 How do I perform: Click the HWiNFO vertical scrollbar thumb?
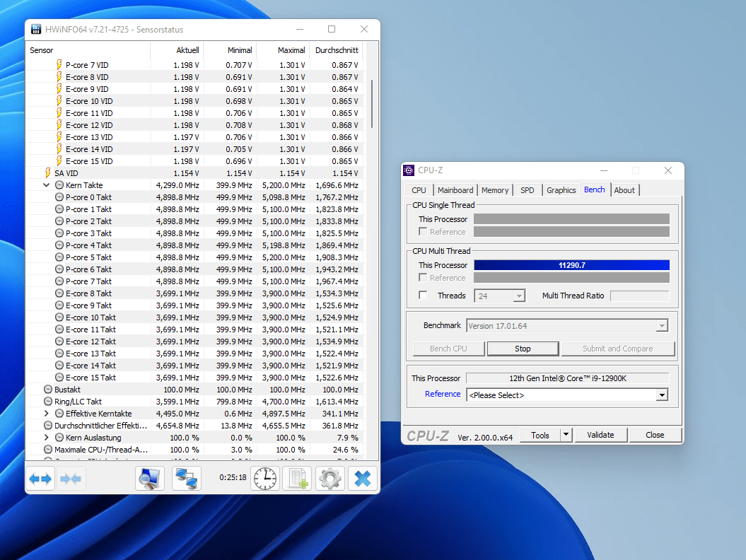click(371, 104)
